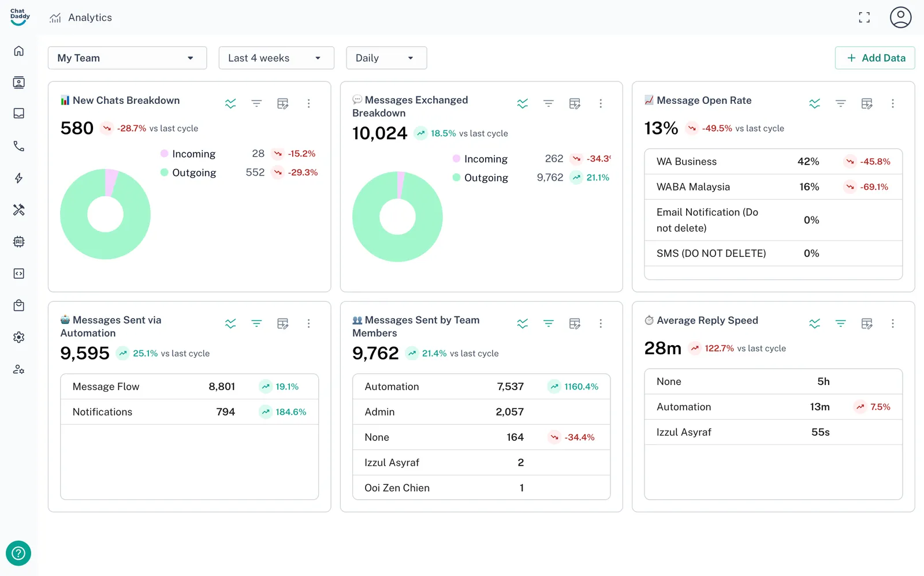
Task: Click the fullscreen icon in header
Action: pos(864,17)
